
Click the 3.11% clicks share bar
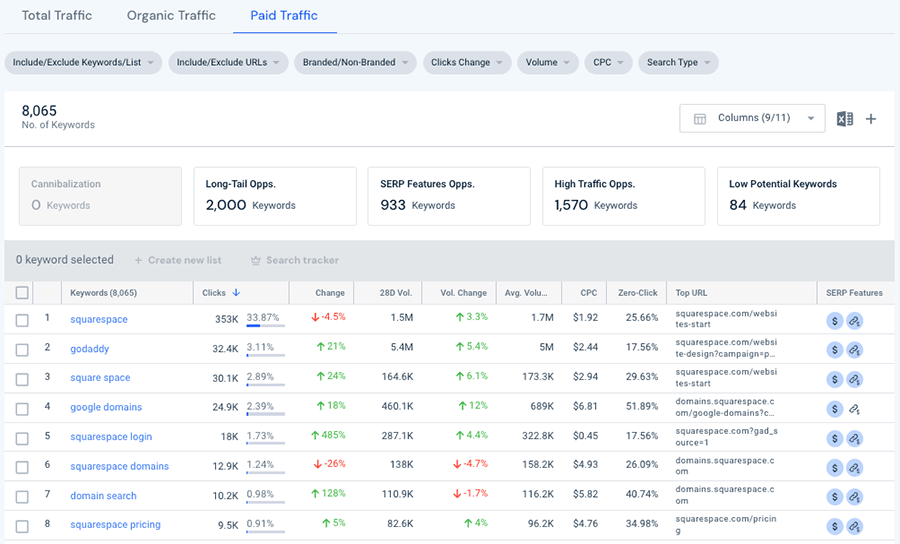coord(266,355)
